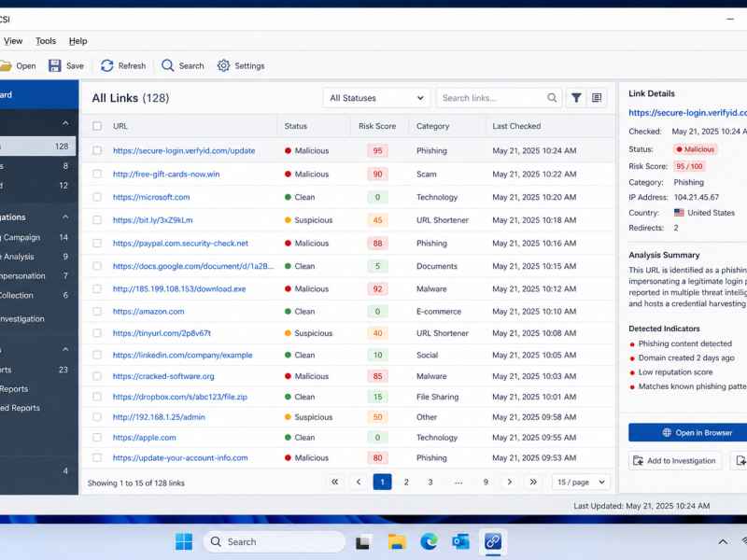Click the Windows Start icon

(184, 542)
